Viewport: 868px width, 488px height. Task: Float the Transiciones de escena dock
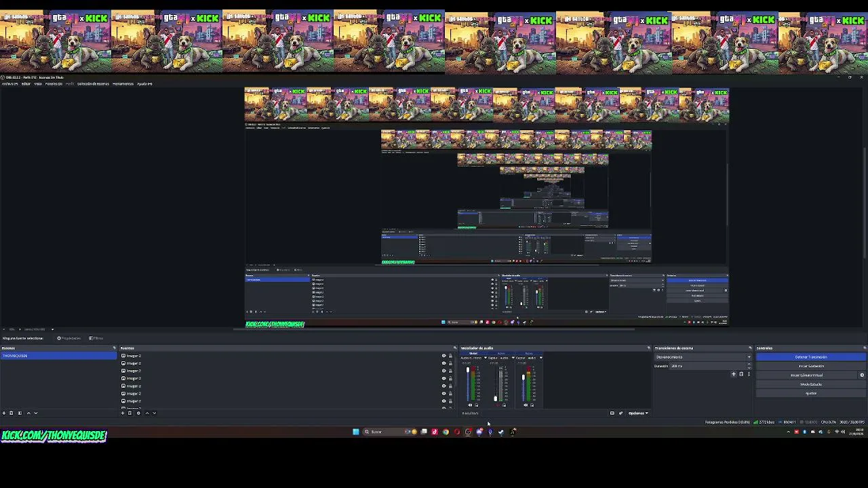click(x=750, y=348)
